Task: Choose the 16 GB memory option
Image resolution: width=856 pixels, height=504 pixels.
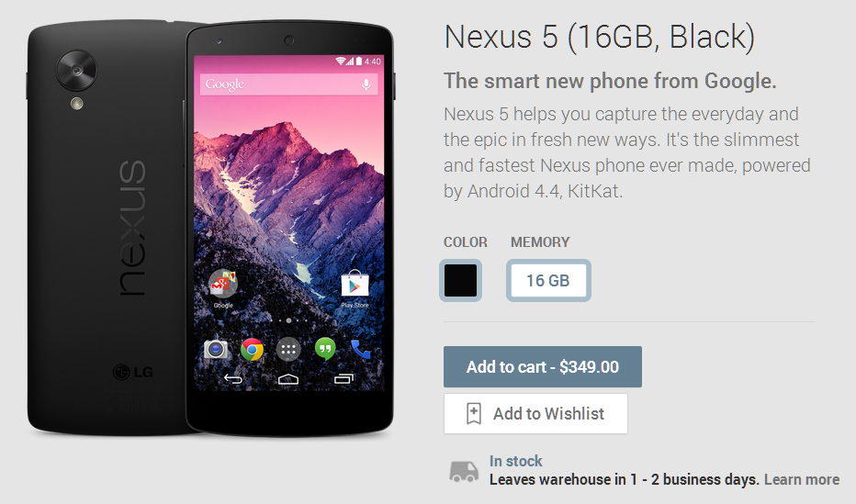Action: pyautogui.click(x=548, y=280)
